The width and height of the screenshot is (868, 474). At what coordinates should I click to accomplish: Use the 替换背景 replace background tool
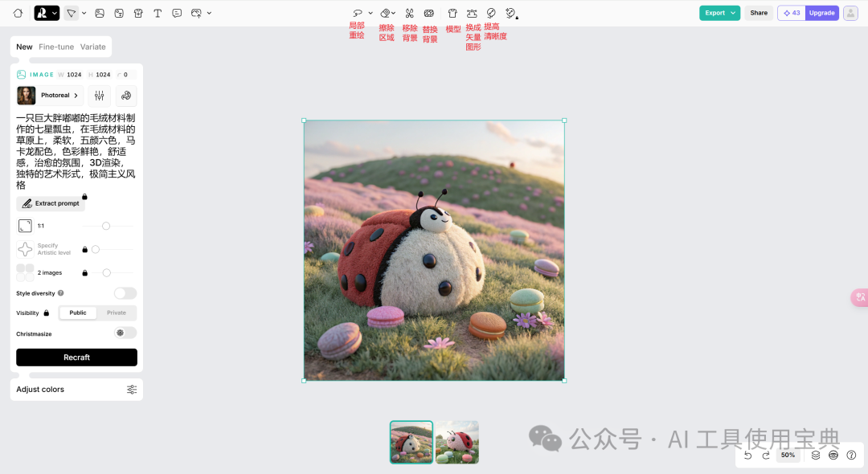[x=428, y=13]
